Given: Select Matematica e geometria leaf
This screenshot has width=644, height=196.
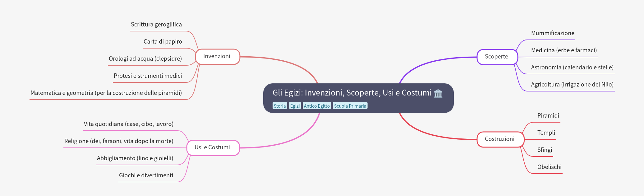Looking at the screenshot, I should point(106,93).
